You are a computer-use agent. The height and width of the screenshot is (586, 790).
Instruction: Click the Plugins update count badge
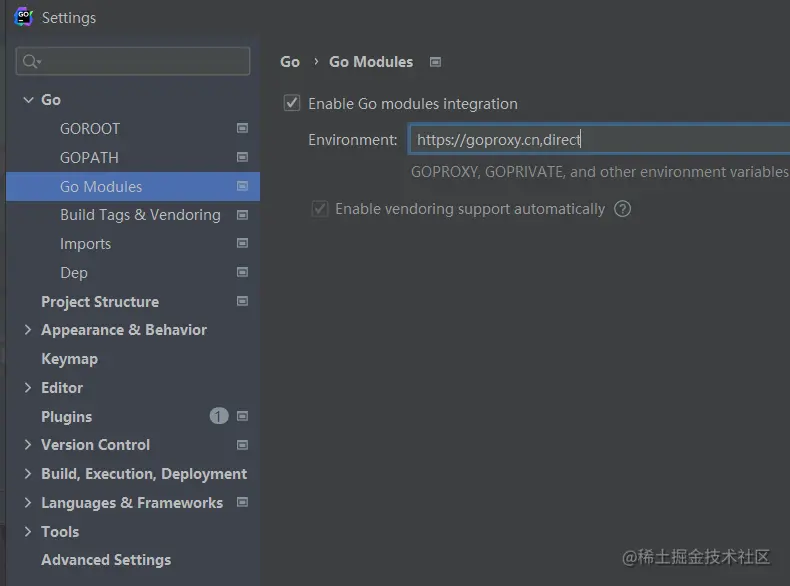tap(219, 416)
